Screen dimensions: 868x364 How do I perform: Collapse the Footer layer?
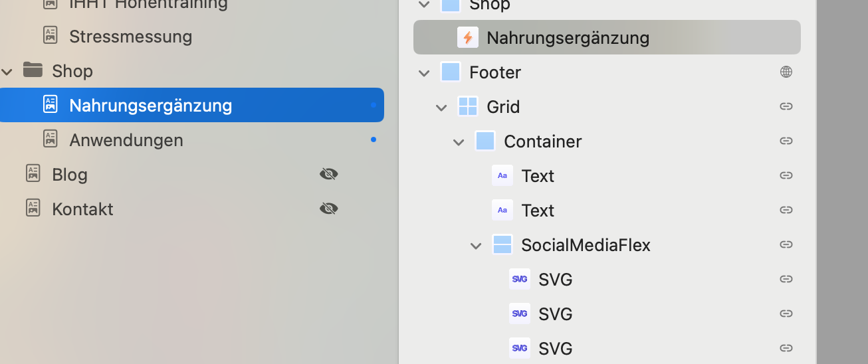[x=424, y=72]
